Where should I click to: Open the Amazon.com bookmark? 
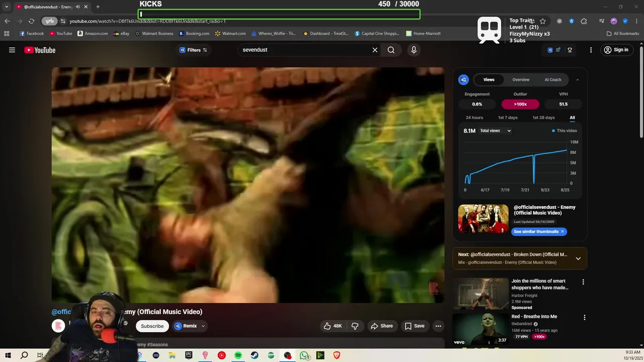coord(93,34)
